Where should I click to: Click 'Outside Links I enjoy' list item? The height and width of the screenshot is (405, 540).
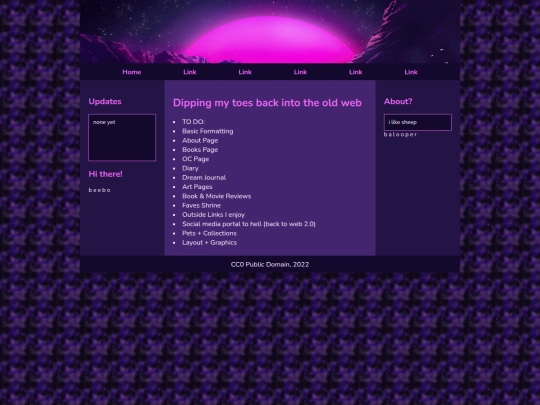pos(214,215)
